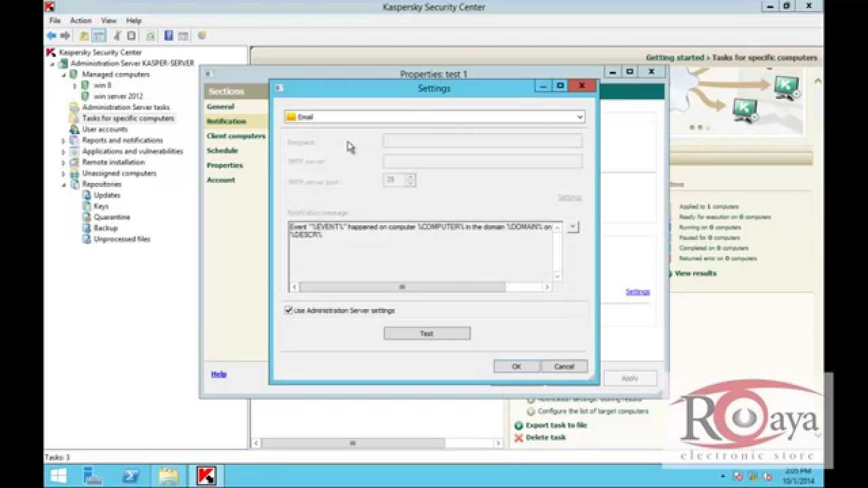Screen dimensions: 868x488
Task: Click the Test button
Action: click(427, 333)
